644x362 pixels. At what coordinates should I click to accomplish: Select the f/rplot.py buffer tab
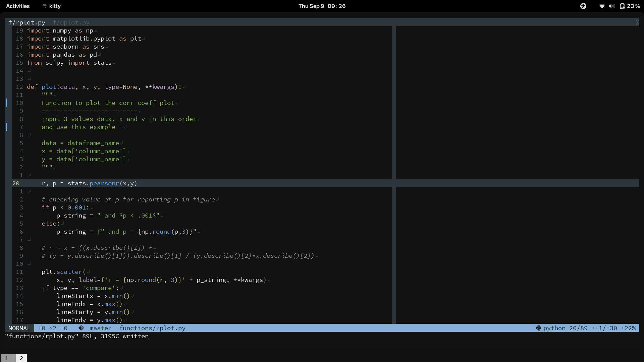coord(27,22)
